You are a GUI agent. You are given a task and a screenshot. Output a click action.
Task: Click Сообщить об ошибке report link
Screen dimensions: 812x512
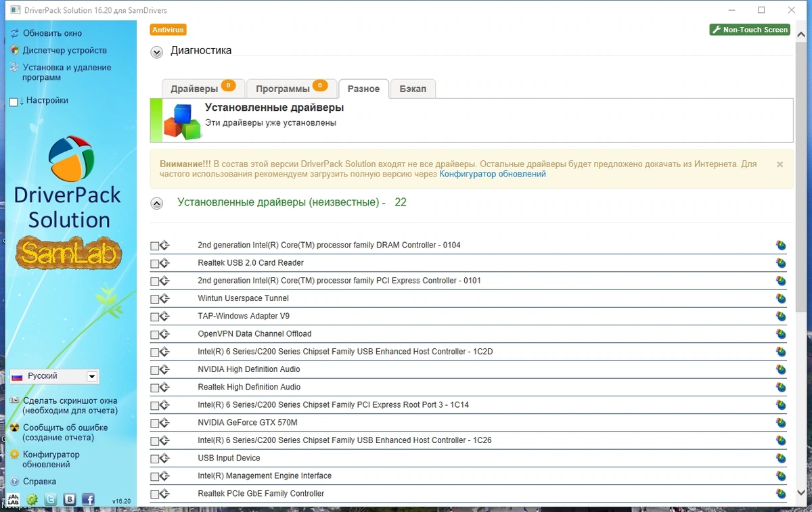(x=66, y=433)
